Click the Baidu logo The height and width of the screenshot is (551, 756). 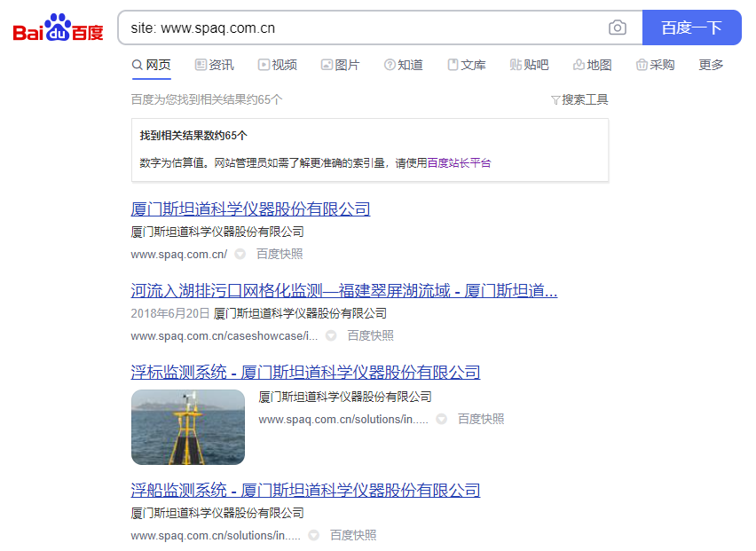[57, 27]
